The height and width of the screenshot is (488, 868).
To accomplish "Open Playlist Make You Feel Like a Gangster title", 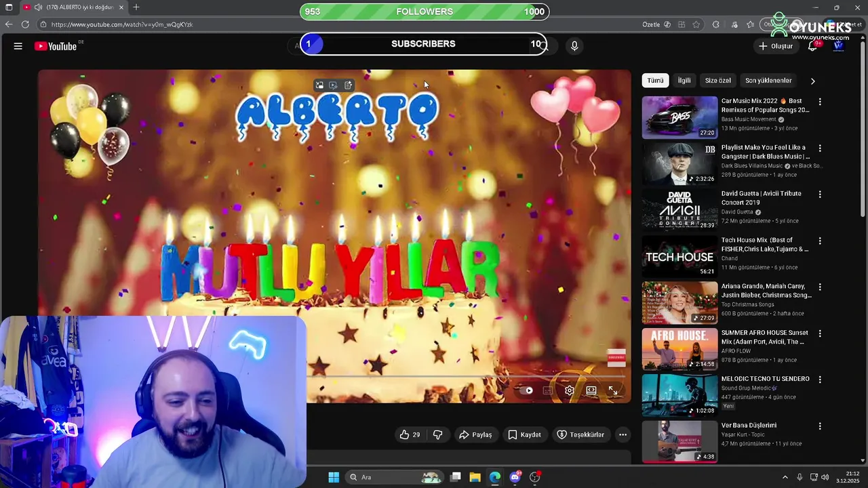I will coord(765,152).
